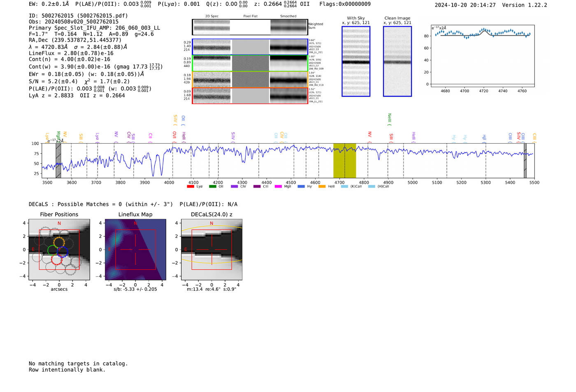Click "No matching targets in catalog."
Image resolution: width=576 pixels, height=392 pixels.
click(x=78, y=364)
